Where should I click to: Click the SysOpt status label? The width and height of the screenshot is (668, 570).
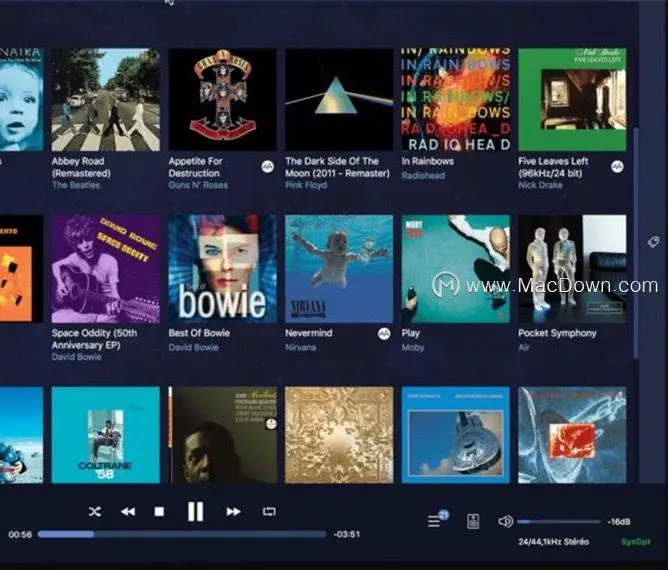[x=636, y=542]
